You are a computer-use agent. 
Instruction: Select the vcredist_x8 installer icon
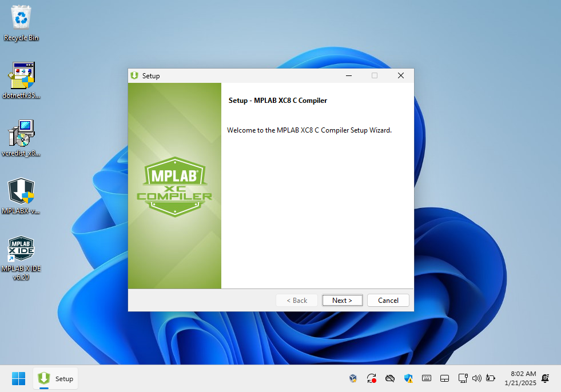(21, 138)
